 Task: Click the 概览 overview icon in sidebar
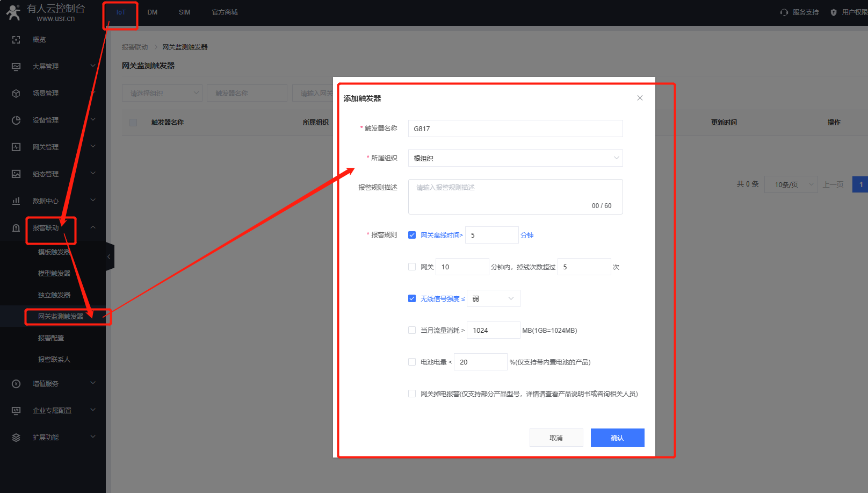[16, 40]
